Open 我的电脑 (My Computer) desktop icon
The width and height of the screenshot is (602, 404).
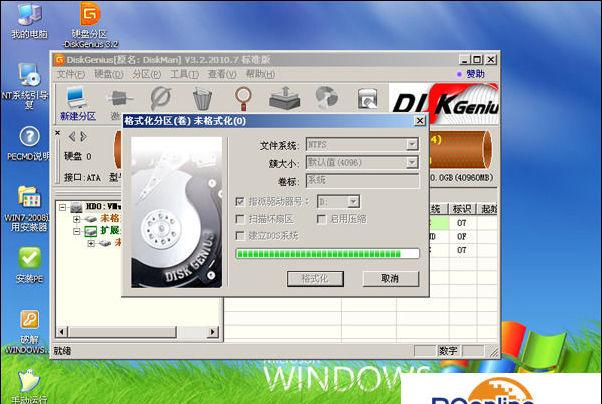pyautogui.click(x=28, y=15)
